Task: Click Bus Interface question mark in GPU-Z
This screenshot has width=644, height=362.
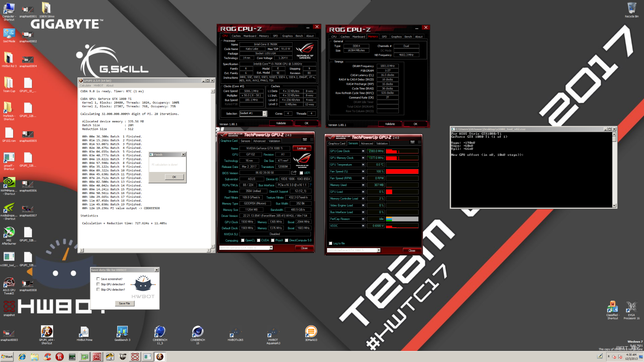Action: (x=311, y=185)
